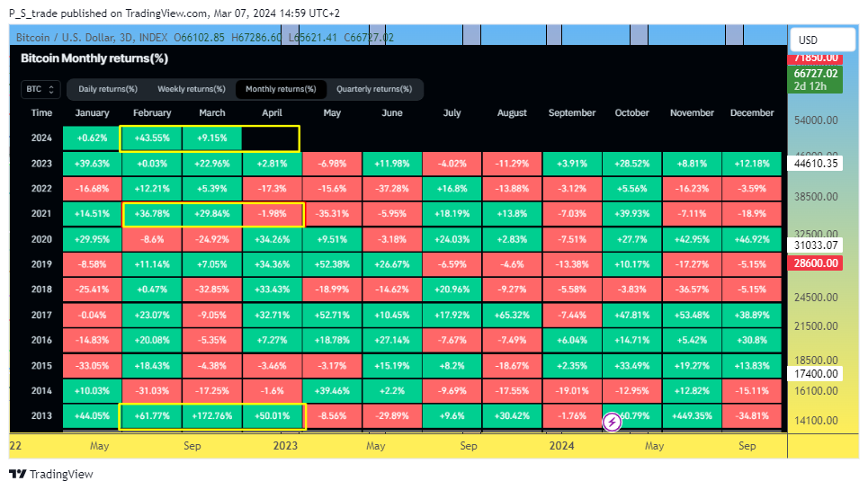This screenshot has height=490, width=868.
Task: Click the 2023 label on the time axis
Action: pos(285,446)
